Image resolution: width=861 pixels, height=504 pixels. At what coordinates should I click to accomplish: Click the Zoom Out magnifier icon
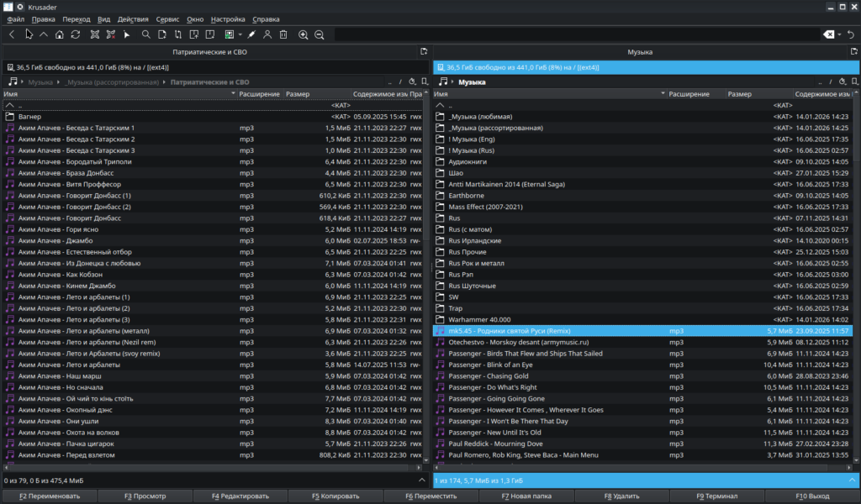[x=320, y=34]
